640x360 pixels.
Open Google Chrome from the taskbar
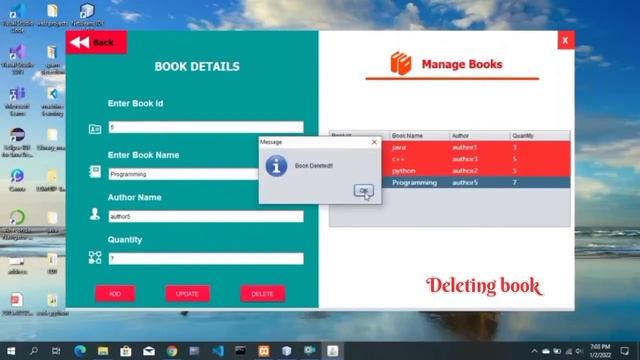click(x=172, y=351)
